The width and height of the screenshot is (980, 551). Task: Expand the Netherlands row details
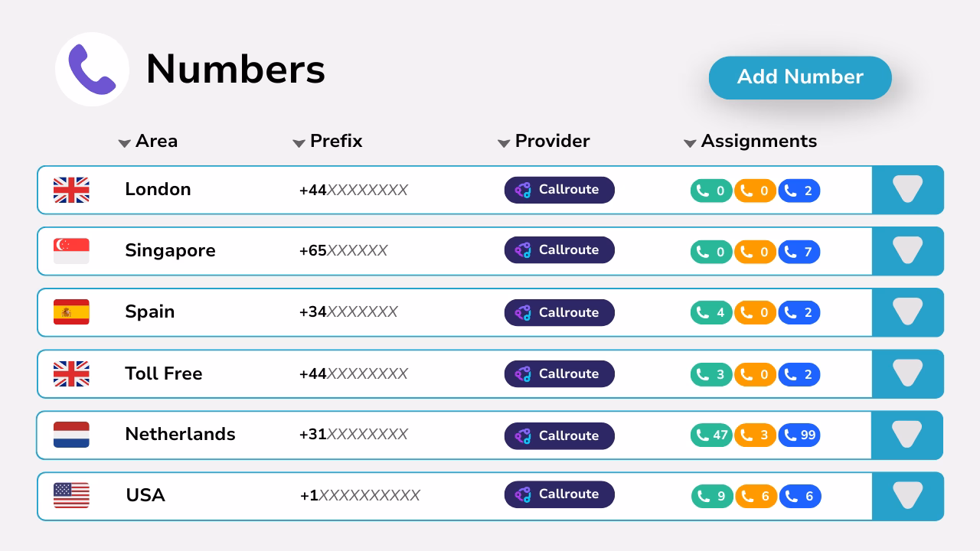click(908, 435)
